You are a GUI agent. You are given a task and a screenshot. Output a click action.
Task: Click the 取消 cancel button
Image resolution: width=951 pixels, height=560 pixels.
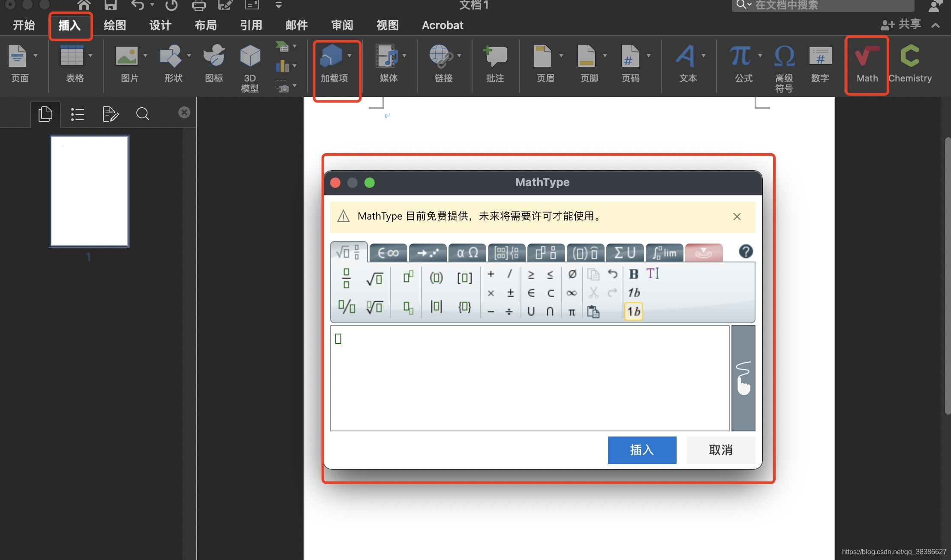720,450
